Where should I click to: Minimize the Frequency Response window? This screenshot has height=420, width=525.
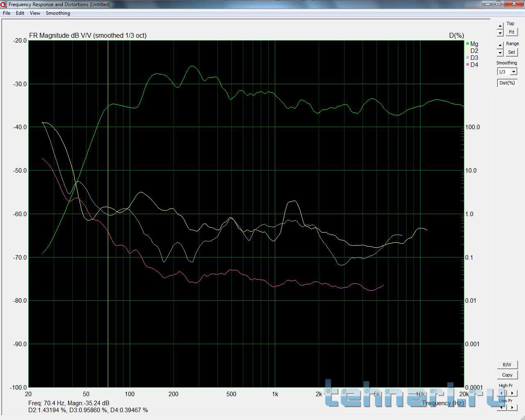(x=488, y=4)
